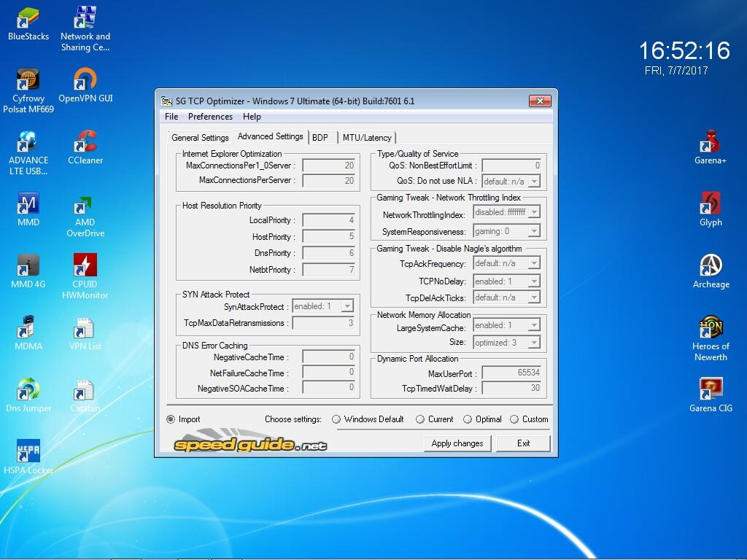The width and height of the screenshot is (747, 560).
Task: Open Dns Jumper
Action: pos(28,389)
